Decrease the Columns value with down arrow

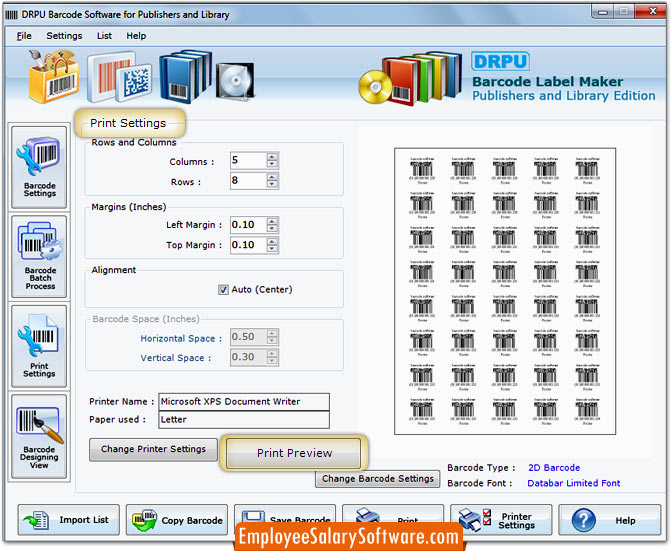click(x=272, y=164)
